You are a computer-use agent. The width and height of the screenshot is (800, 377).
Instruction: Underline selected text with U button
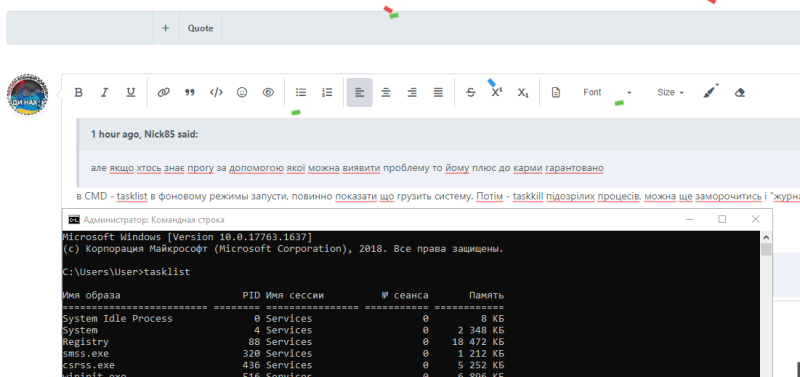[131, 92]
